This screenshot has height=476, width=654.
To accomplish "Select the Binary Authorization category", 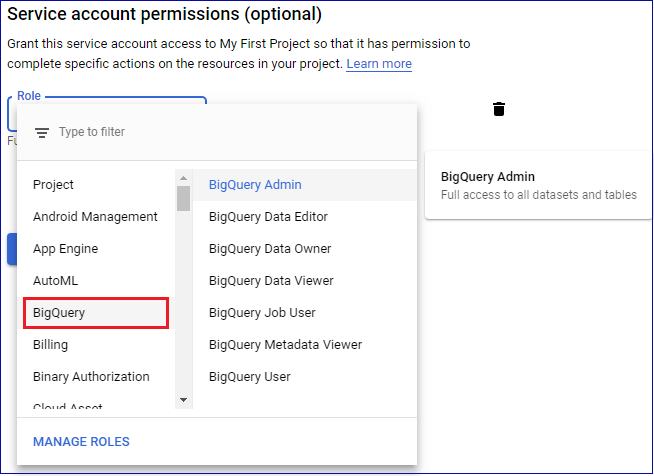I will [91, 377].
